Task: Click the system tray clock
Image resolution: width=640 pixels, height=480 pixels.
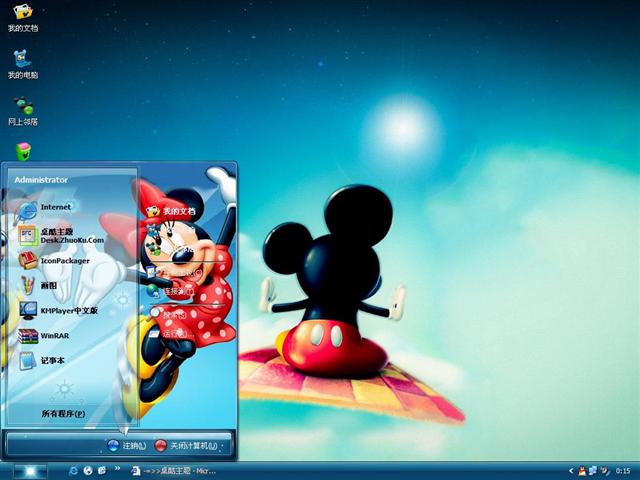Action: (x=623, y=470)
